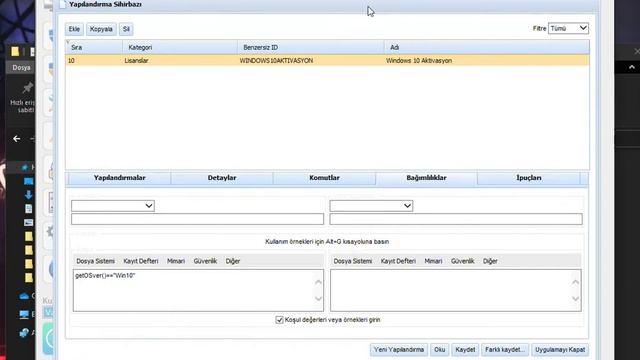Open left Diğer menu

click(233, 261)
